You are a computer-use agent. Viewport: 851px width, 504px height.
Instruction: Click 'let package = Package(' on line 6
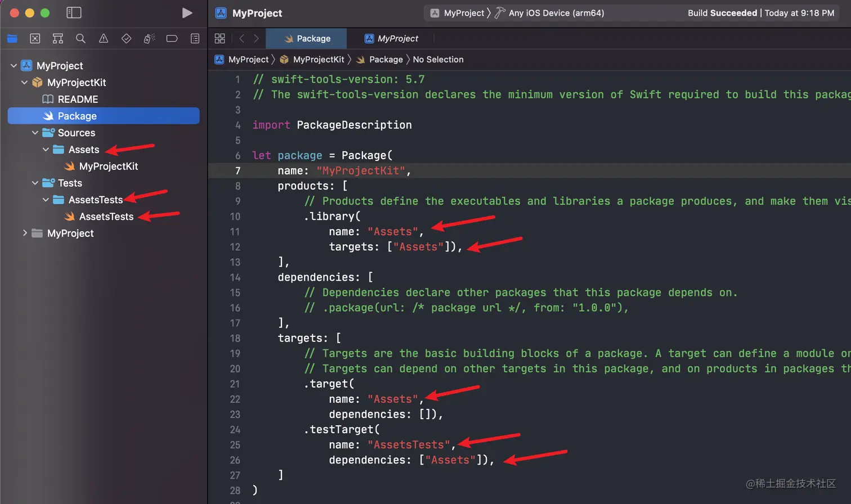click(323, 155)
